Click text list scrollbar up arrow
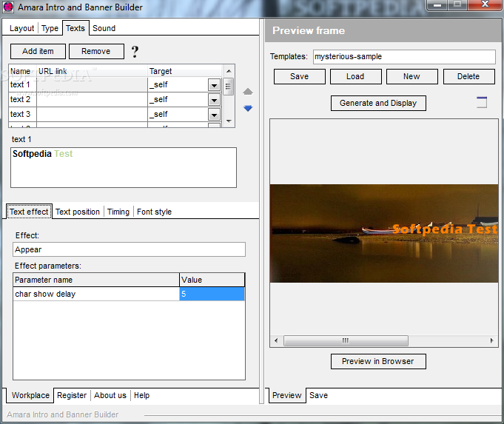 click(x=229, y=71)
